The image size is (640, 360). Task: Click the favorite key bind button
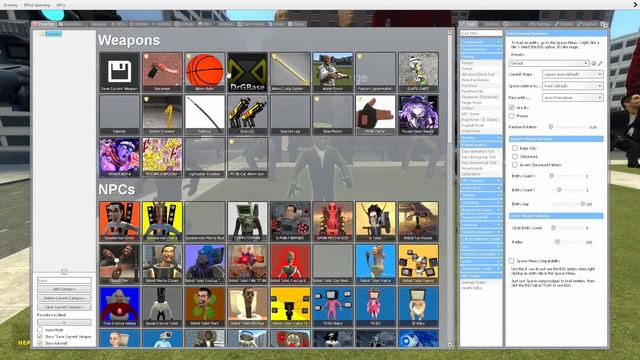tap(64, 322)
